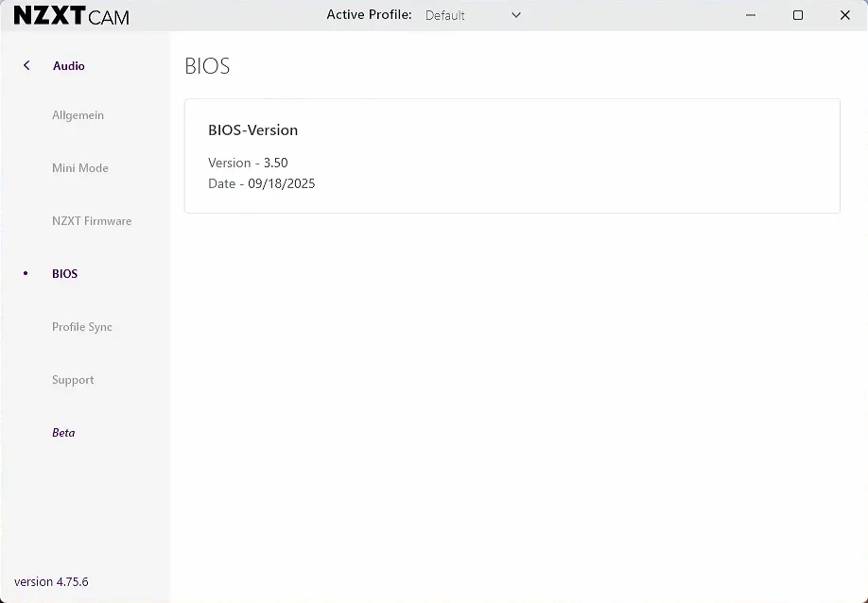Click the version 4.75.6 label
The width and height of the screenshot is (868, 603).
point(51,581)
